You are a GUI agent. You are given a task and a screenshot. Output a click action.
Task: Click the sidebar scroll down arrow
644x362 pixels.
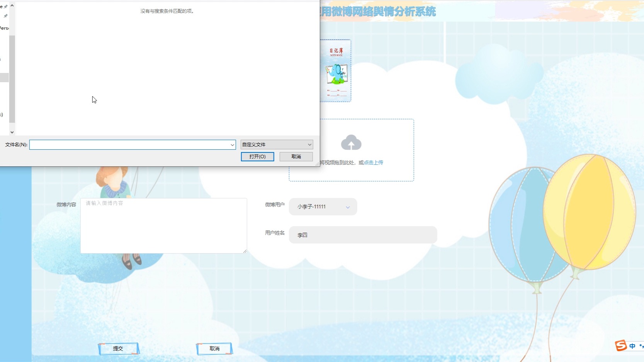(12, 132)
